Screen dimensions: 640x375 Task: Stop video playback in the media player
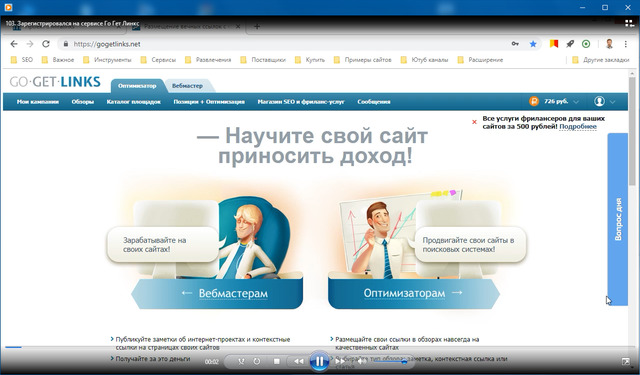pos(277,361)
